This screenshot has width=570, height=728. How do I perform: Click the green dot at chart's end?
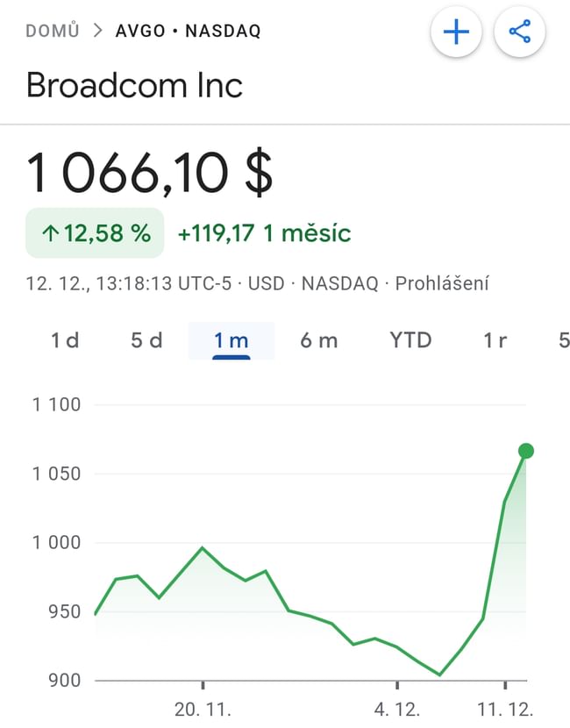(525, 451)
